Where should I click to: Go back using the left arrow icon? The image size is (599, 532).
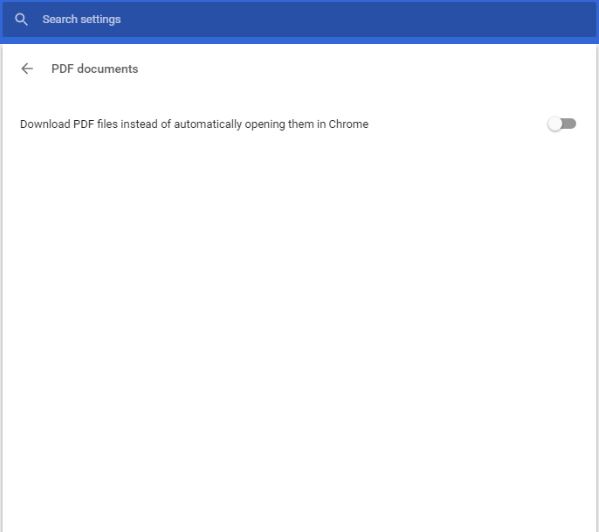[27, 69]
